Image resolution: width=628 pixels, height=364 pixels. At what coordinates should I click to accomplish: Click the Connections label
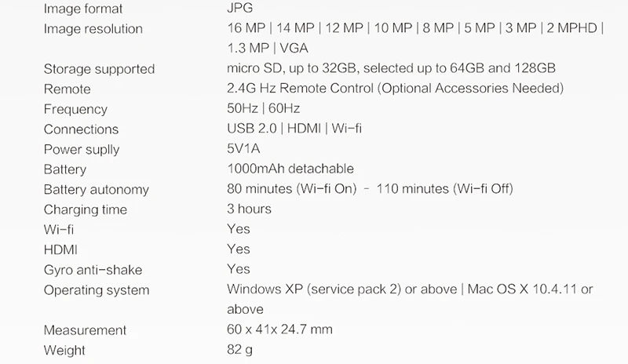[x=81, y=129]
